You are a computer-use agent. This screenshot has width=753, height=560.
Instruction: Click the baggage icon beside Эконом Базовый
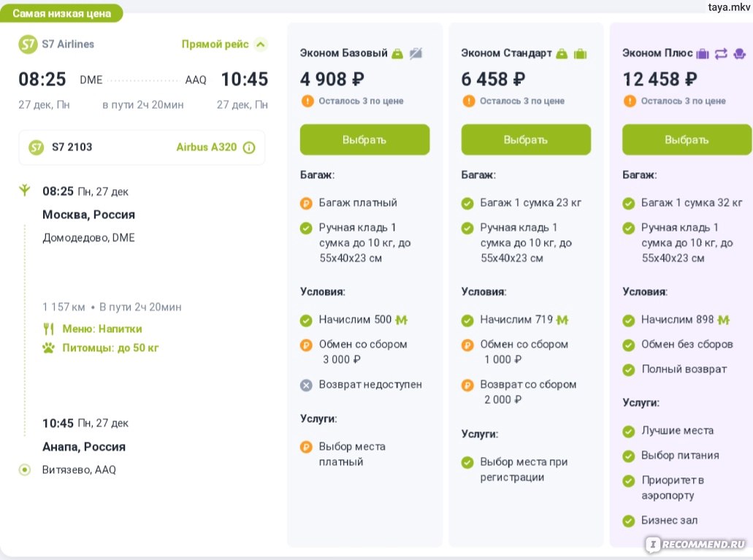[x=397, y=53]
